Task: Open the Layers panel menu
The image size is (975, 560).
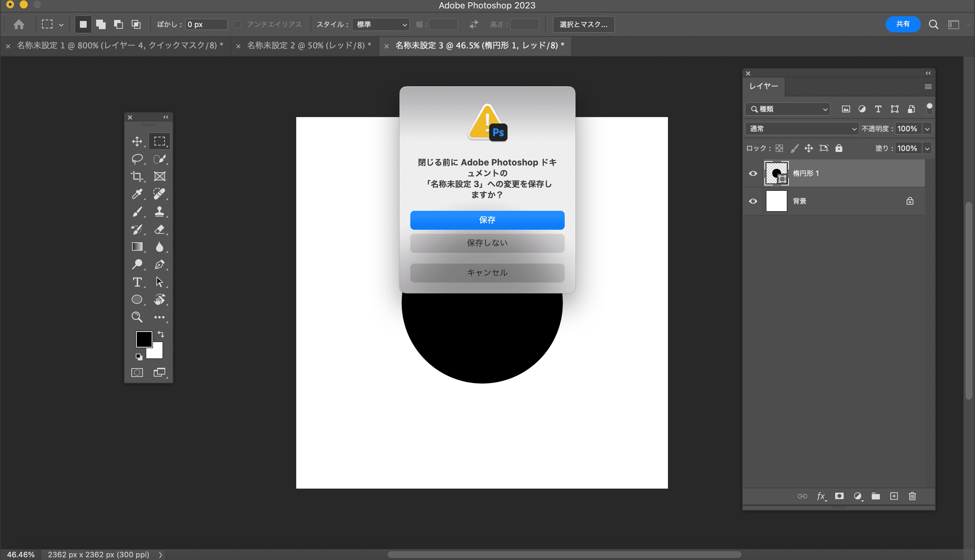Action: pyautogui.click(x=928, y=87)
